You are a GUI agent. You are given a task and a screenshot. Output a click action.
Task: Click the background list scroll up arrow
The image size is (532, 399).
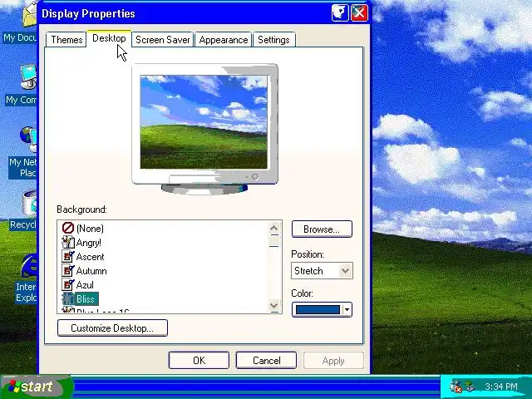pyautogui.click(x=274, y=228)
